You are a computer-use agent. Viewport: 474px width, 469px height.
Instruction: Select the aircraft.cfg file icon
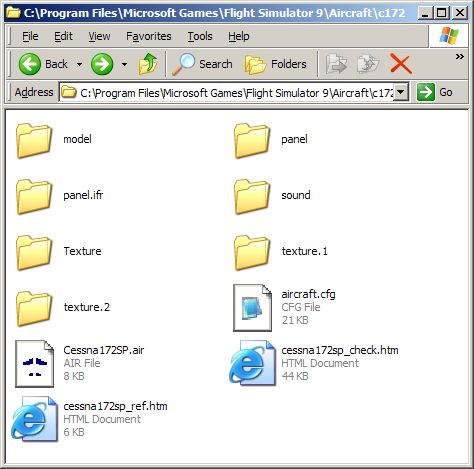point(252,307)
